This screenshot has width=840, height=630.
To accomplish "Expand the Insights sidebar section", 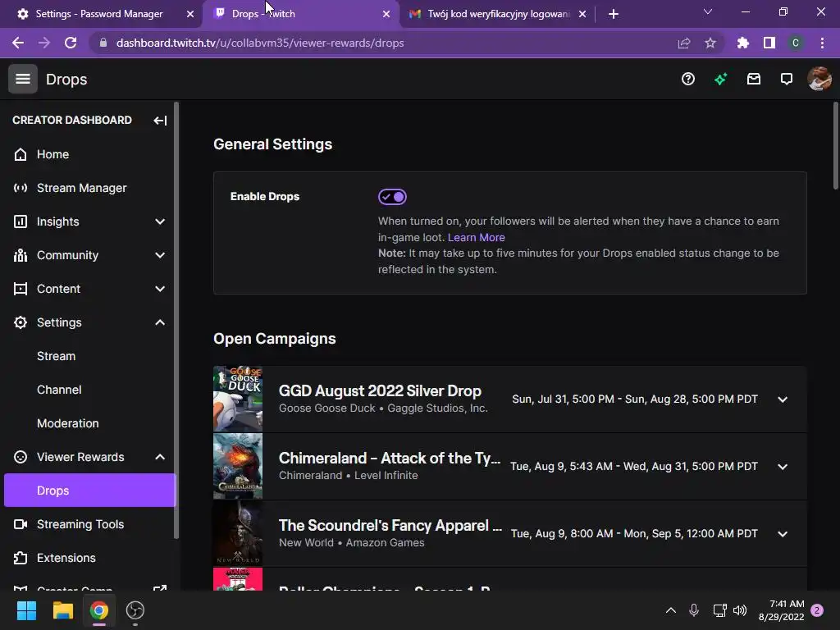I will click(160, 221).
